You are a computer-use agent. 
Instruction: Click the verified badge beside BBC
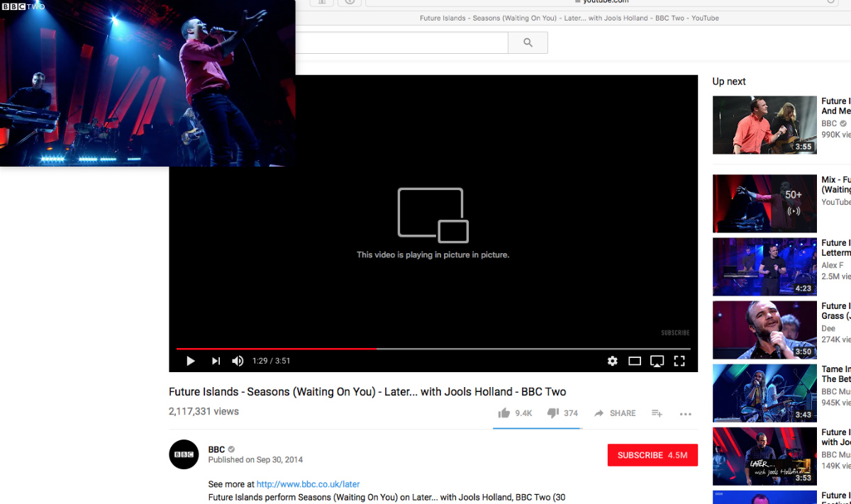pyautogui.click(x=231, y=449)
